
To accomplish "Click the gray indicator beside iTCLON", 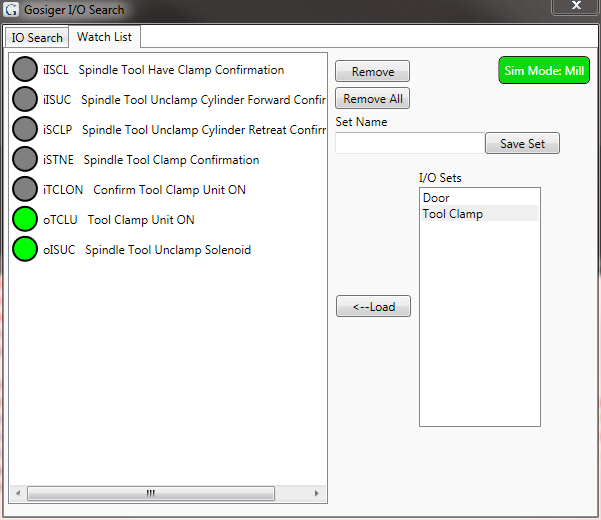I will pyautogui.click(x=25, y=190).
